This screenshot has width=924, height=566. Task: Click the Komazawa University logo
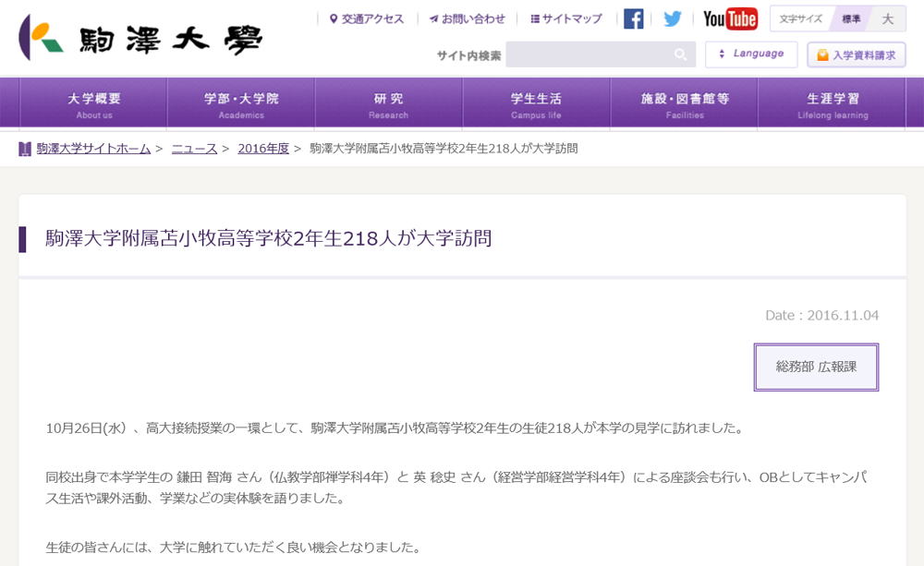(140, 38)
